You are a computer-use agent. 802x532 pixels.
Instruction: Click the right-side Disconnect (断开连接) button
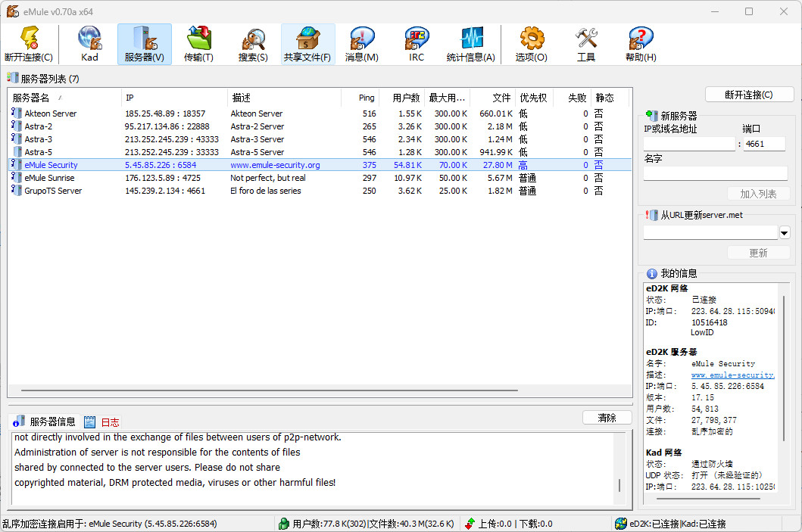[749, 95]
